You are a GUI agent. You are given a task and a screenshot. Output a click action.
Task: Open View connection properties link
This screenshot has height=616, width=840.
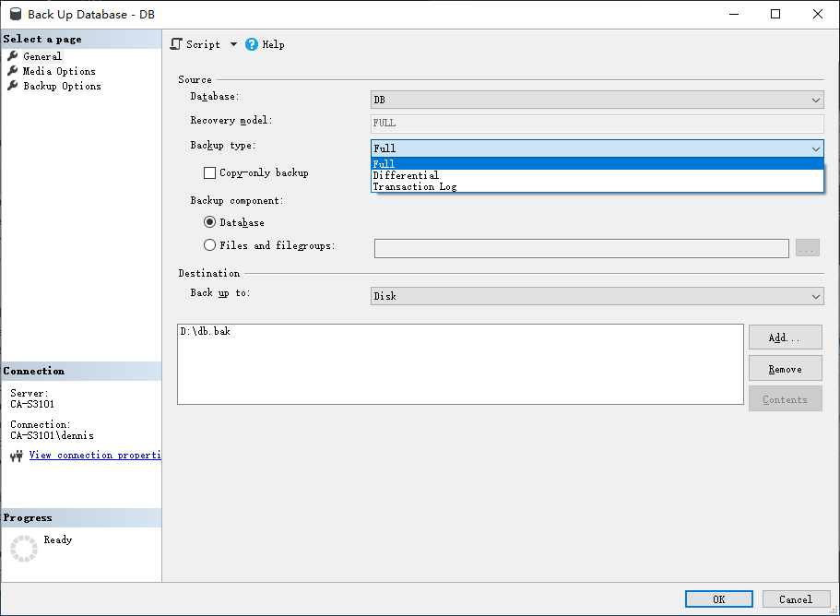[x=95, y=456]
